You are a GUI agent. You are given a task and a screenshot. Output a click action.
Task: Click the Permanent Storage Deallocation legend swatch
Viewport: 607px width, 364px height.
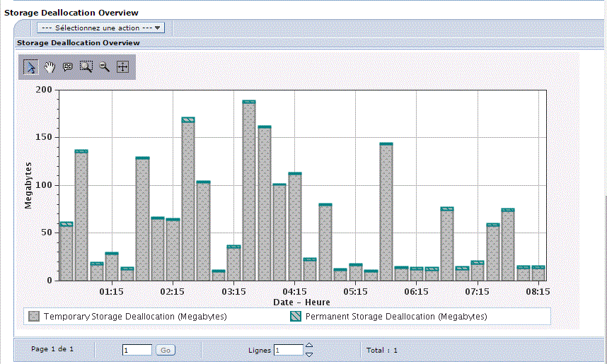pos(296,317)
